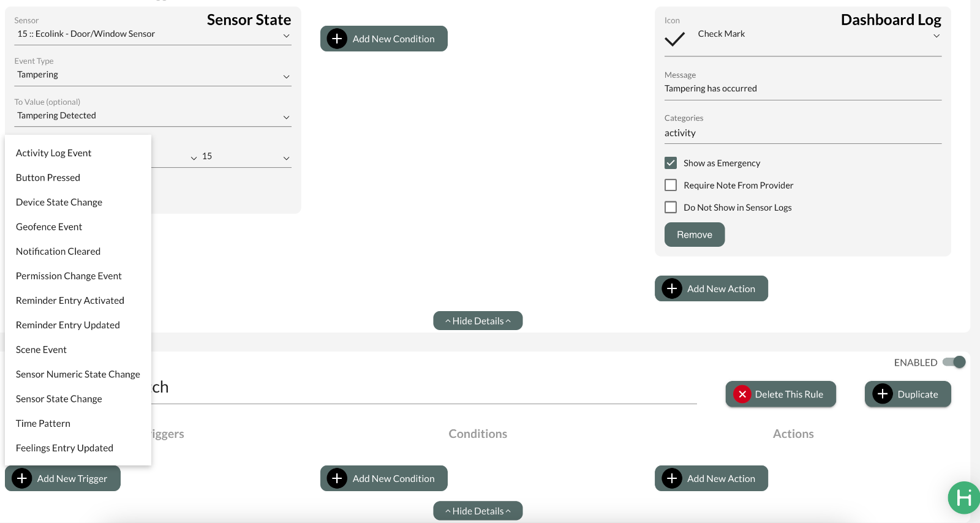Viewport: 980px width, 523px height.
Task: Open the green help chat widget
Action: tap(963, 497)
